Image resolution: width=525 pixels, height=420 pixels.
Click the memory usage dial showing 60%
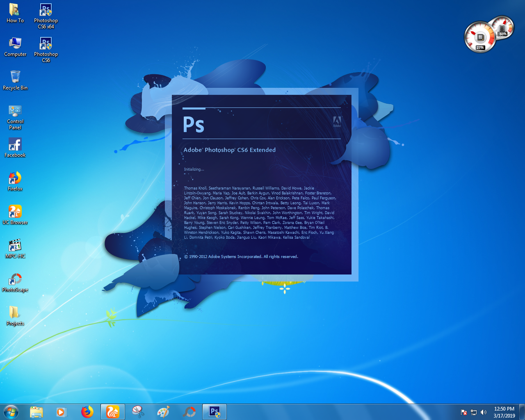pyautogui.click(x=503, y=27)
